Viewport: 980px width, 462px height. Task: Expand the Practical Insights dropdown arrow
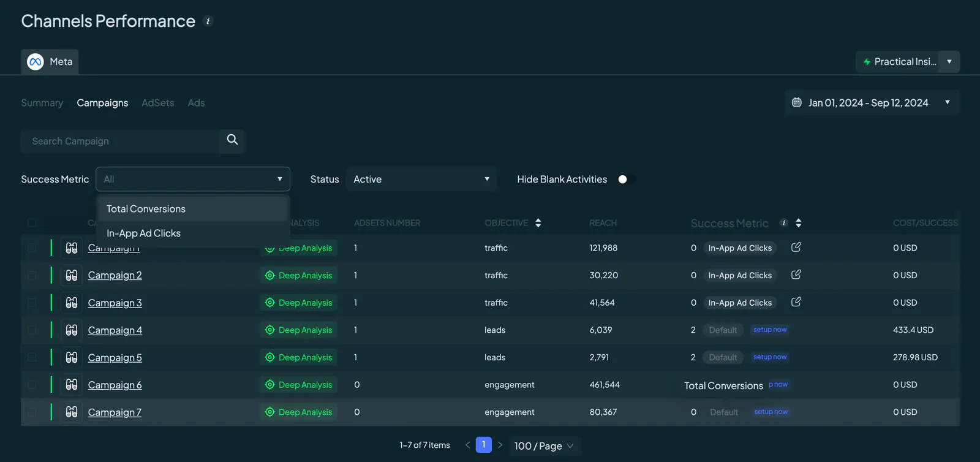point(949,61)
